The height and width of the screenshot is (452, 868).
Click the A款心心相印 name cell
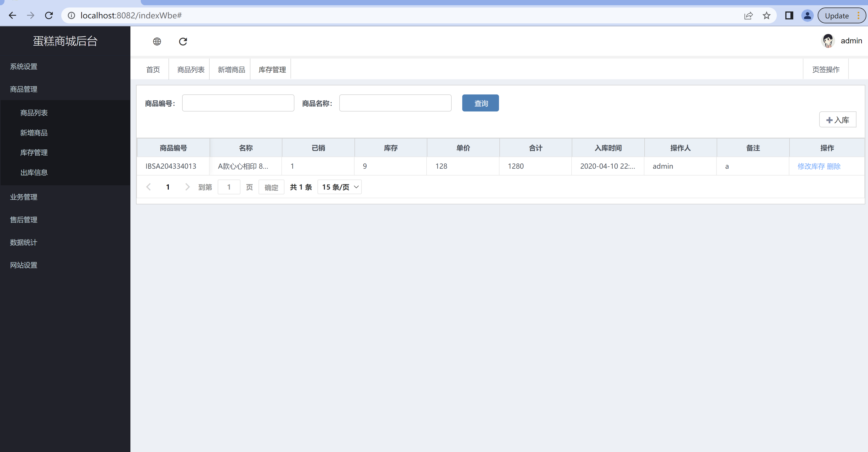(x=246, y=166)
